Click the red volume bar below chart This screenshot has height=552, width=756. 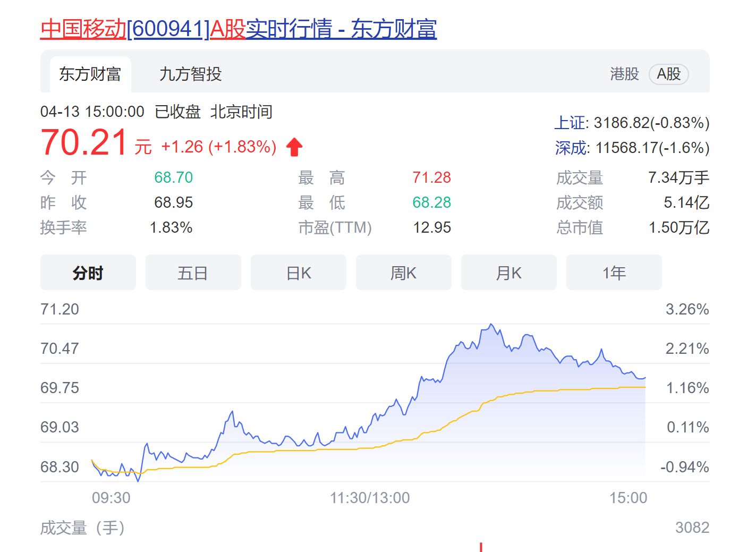coord(481,547)
